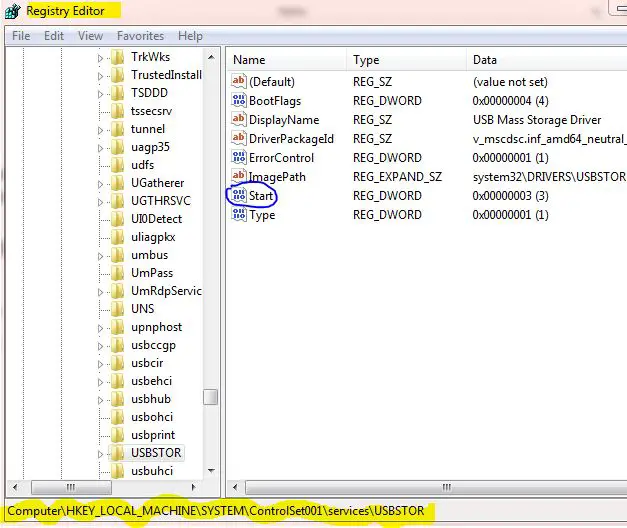Click the udfs folder icon
Image resolution: width=627 pixels, height=528 pixels.
(118, 165)
